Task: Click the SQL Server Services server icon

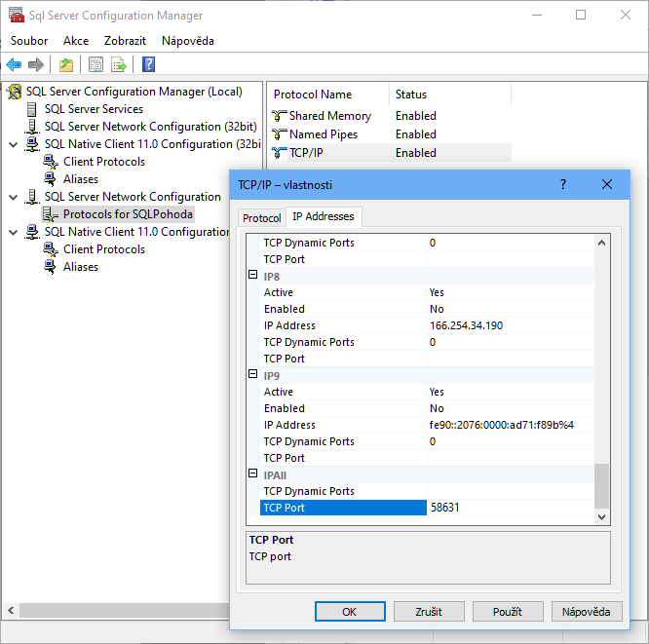Action: coord(32,109)
